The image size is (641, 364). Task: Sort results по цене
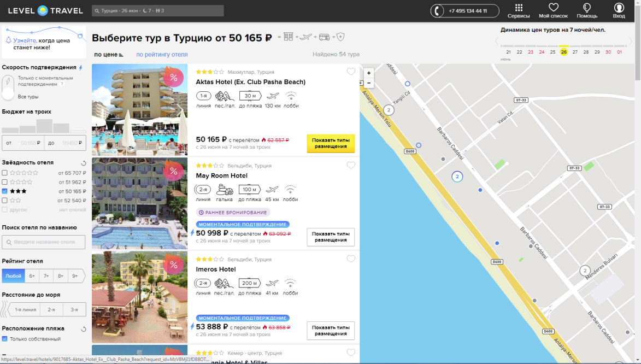pyautogui.click(x=108, y=55)
